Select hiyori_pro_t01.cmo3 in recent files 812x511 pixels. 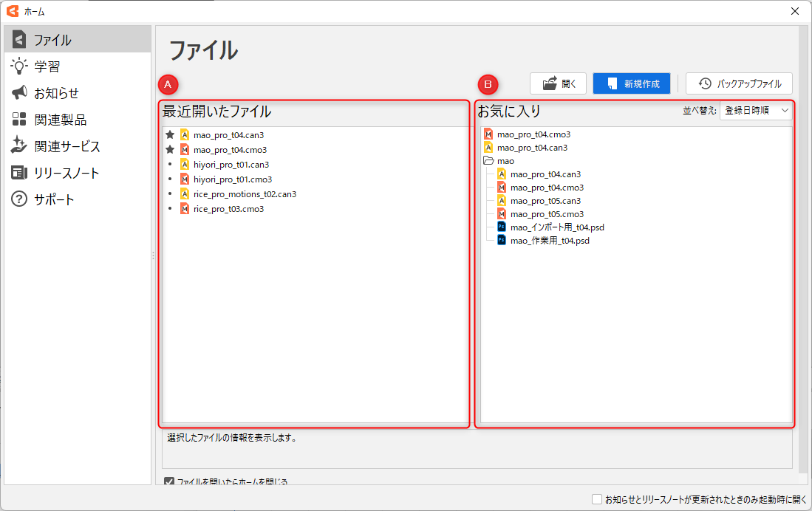pos(232,179)
